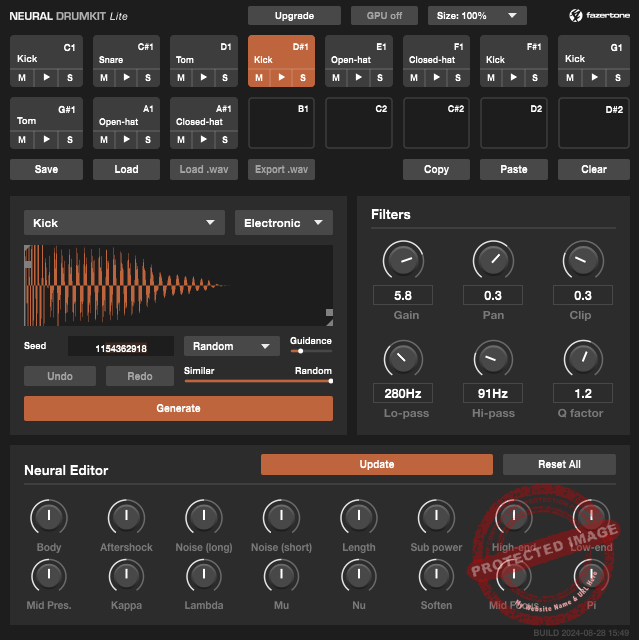Click the Aftershock knob
Image resolution: width=639 pixels, height=640 pixels.
pos(126,516)
